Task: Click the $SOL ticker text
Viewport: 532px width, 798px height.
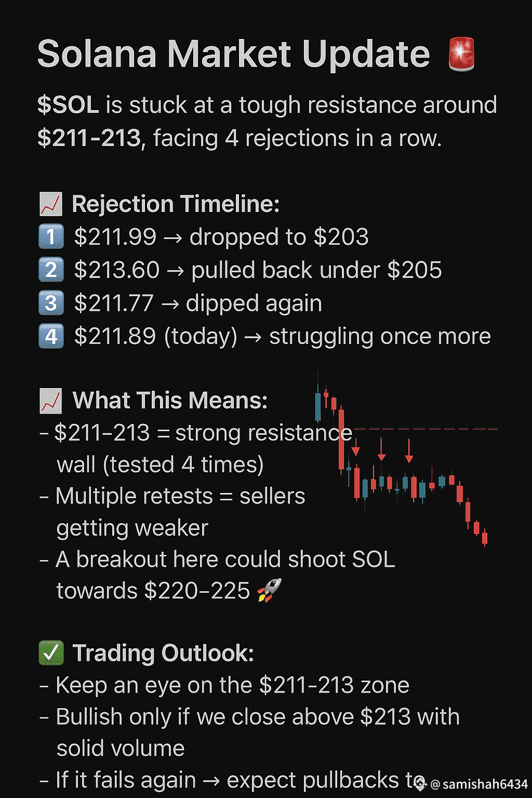Action: pos(68,105)
